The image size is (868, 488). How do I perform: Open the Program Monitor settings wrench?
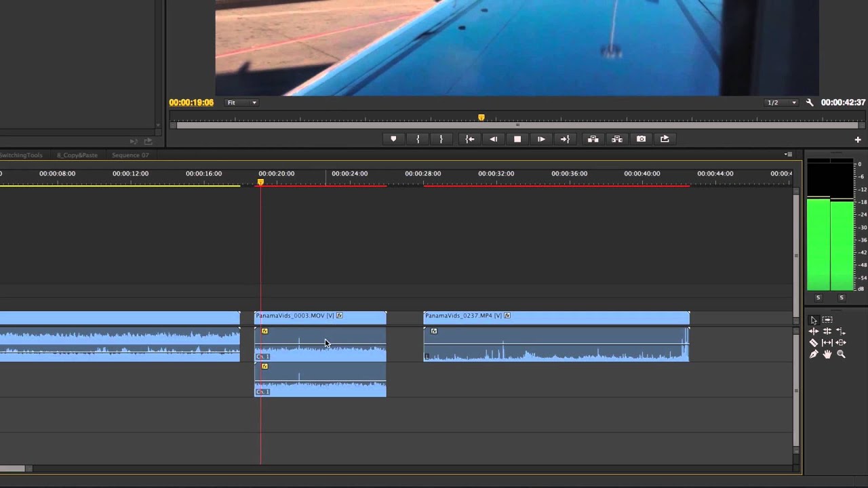coord(810,102)
